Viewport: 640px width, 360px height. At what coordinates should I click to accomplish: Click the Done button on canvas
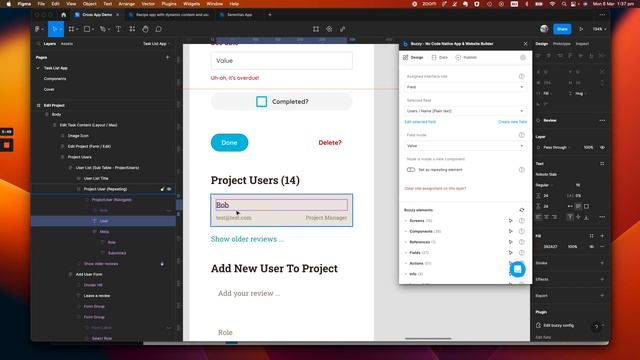(229, 142)
